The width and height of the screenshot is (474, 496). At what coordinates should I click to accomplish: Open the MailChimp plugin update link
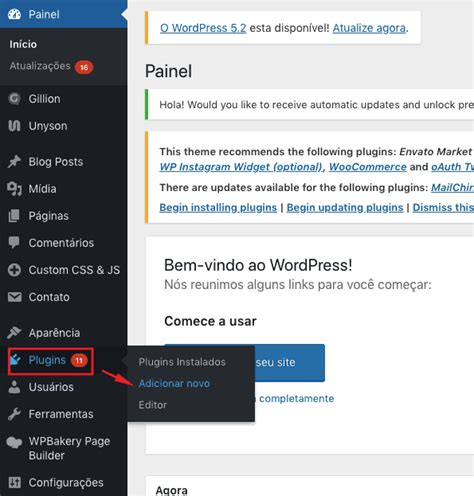coord(453,187)
